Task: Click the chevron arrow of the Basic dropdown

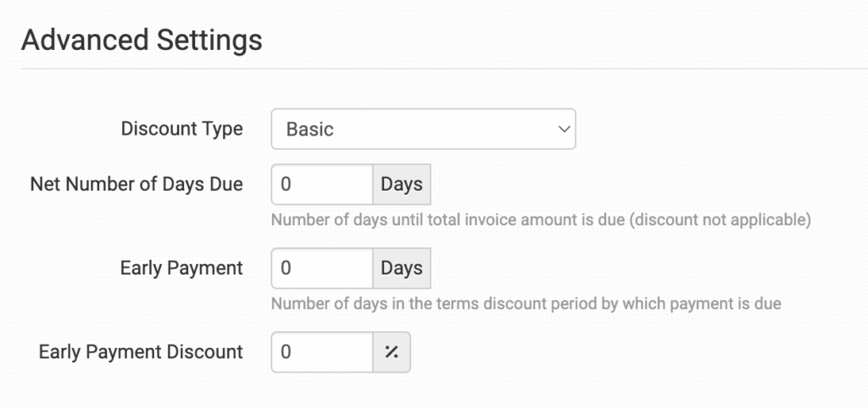Action: coord(563,130)
